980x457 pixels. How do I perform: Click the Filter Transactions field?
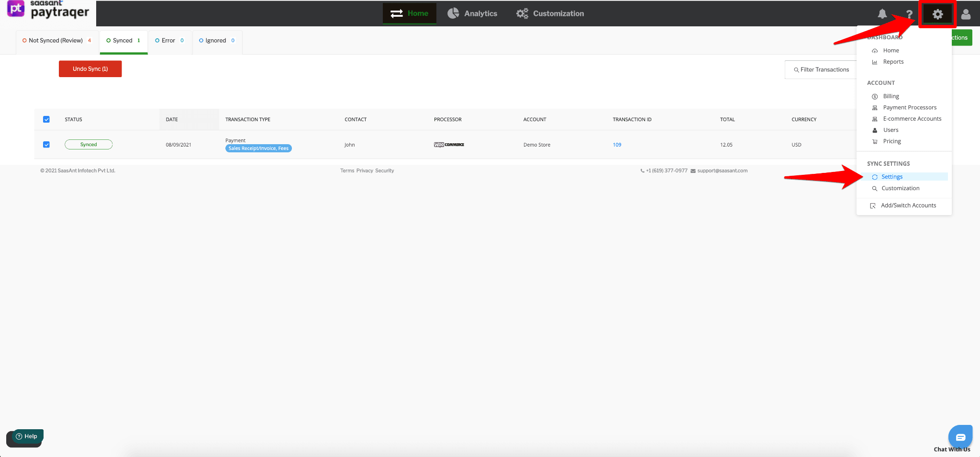tap(821, 70)
